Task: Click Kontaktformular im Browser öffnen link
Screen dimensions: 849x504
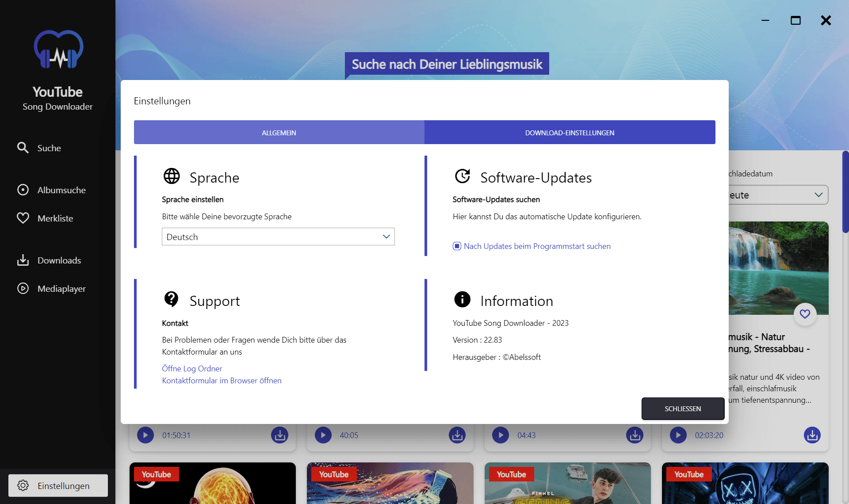Action: tap(222, 381)
